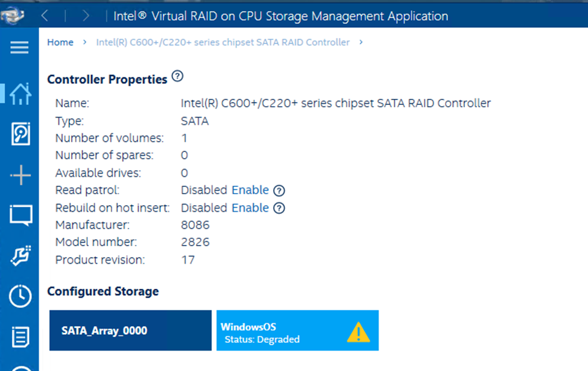
Task: Navigate forward with the right arrow
Action: [x=86, y=16]
